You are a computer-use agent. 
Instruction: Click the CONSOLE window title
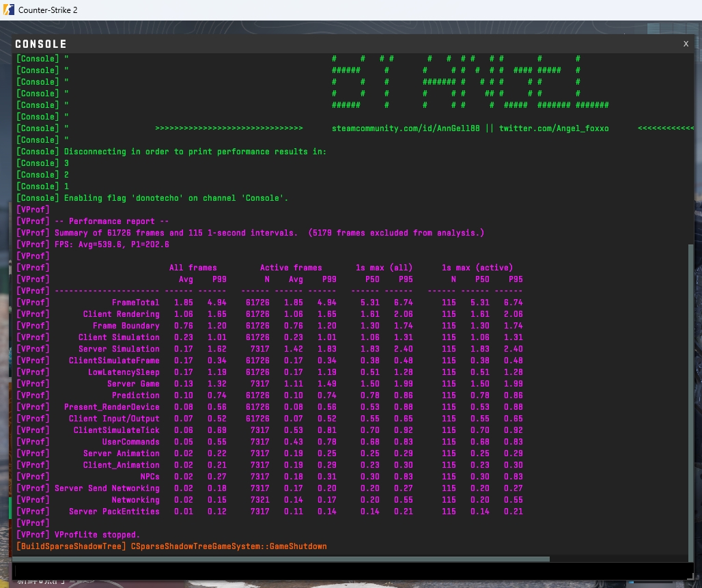pyautogui.click(x=41, y=44)
